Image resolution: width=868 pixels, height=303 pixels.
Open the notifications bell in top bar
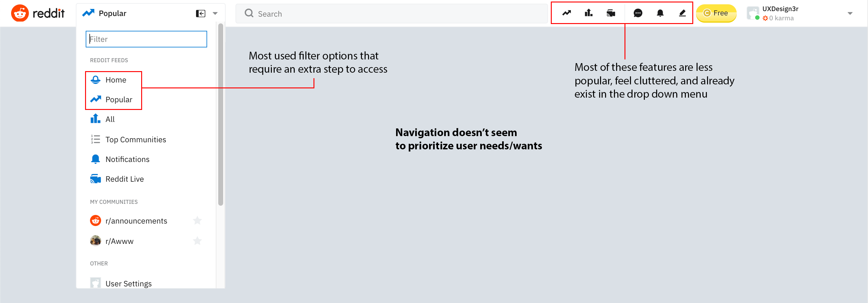pyautogui.click(x=660, y=13)
